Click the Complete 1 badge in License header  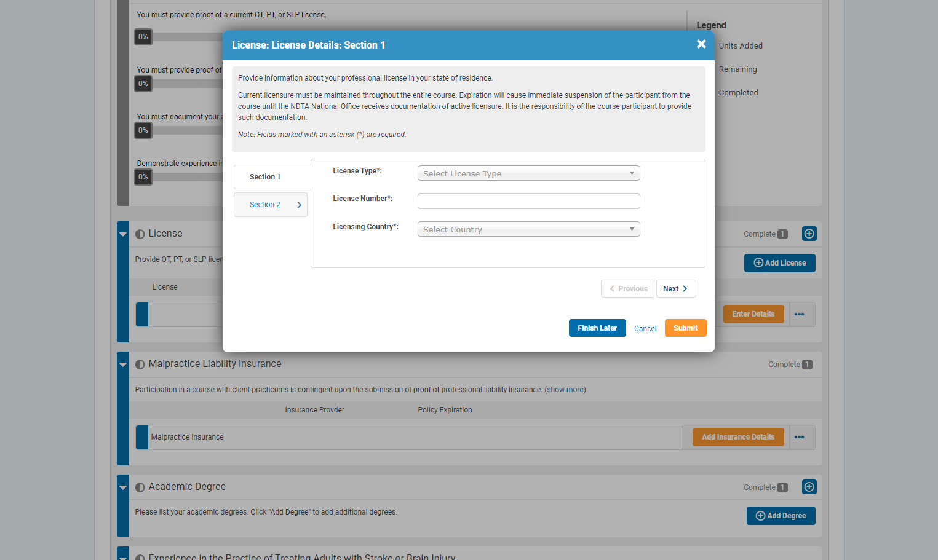coord(766,234)
